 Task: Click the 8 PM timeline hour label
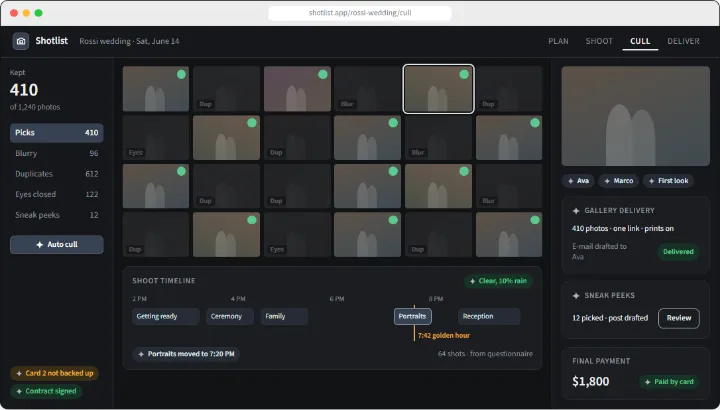tap(436, 299)
